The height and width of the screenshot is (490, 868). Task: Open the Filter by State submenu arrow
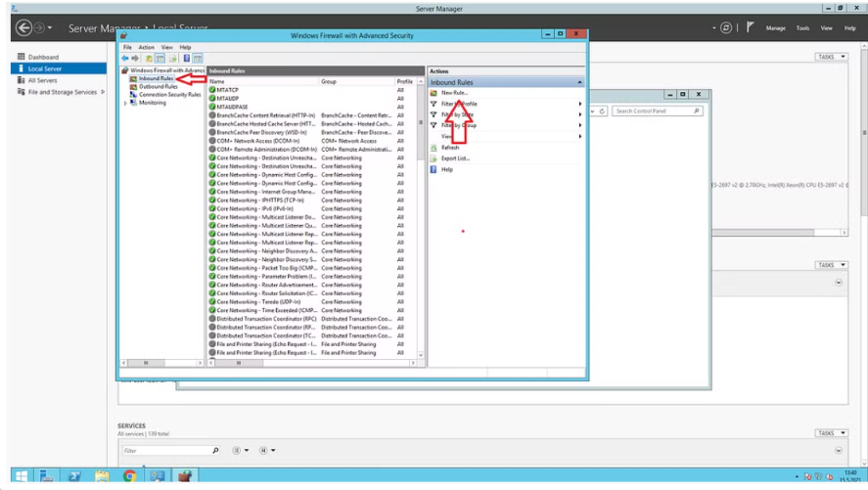(580, 114)
